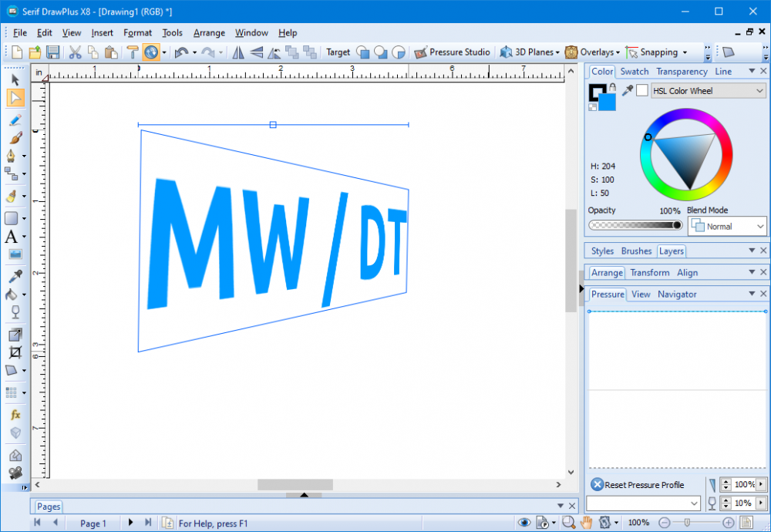The height and width of the screenshot is (532, 771).
Task: Open the HSL Color Wheel dropdown
Action: [707, 90]
